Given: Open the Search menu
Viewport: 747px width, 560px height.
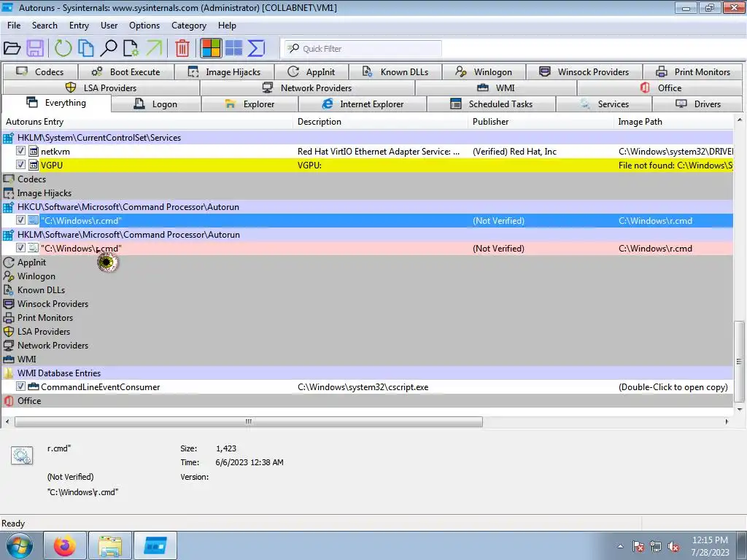Looking at the screenshot, I should [x=44, y=26].
